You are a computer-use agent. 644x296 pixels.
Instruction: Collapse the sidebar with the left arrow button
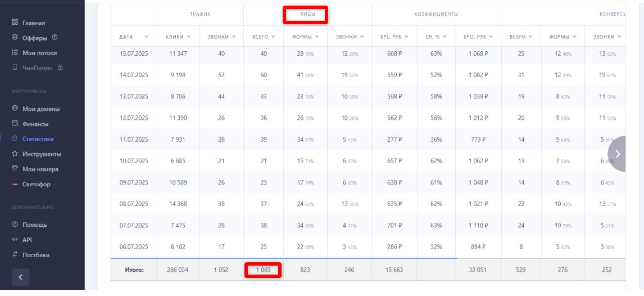point(20,277)
